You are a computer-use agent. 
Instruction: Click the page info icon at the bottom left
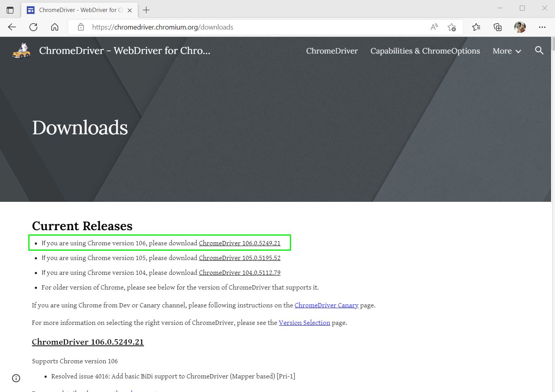(x=16, y=378)
